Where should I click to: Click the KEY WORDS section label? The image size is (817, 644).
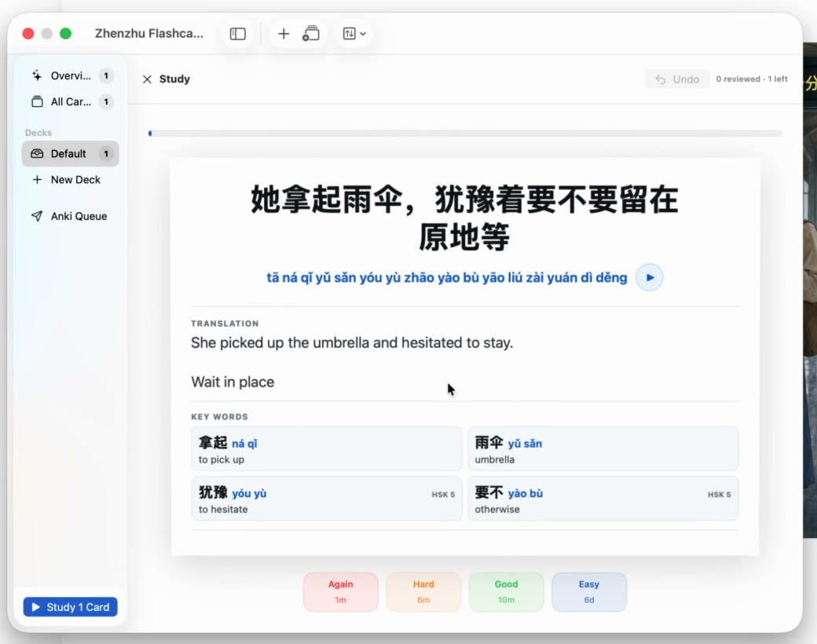(219, 417)
